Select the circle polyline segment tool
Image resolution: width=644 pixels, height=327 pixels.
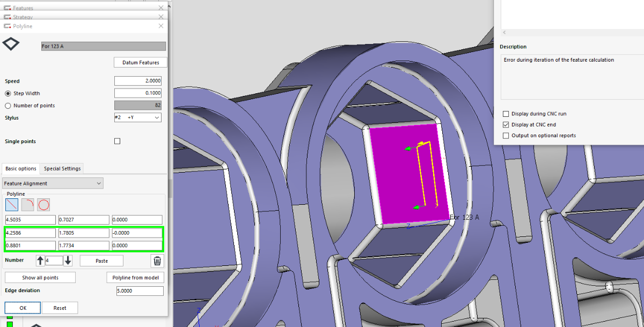tap(43, 204)
